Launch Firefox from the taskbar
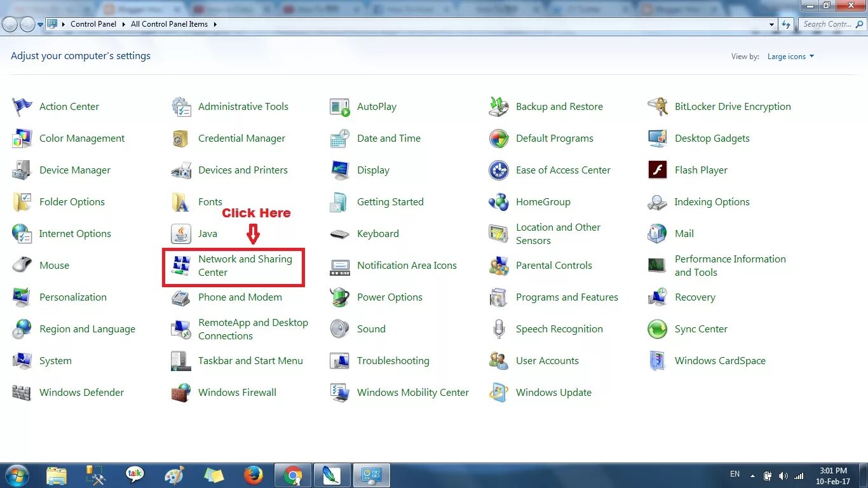This screenshot has height=488, width=868. coord(254,475)
